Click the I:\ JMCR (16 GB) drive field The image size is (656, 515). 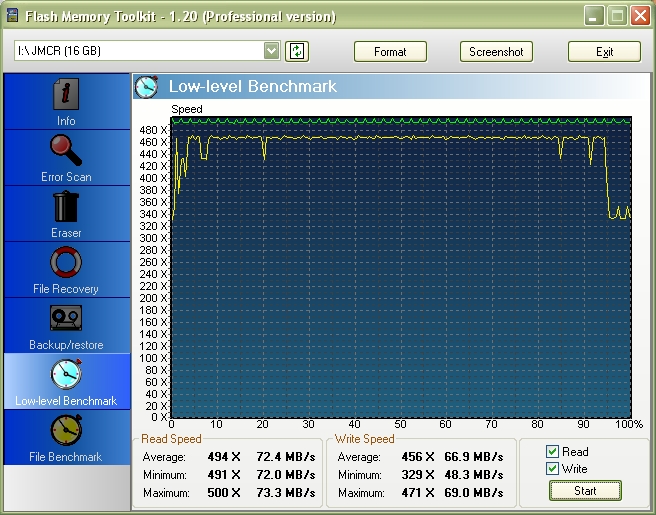point(140,51)
